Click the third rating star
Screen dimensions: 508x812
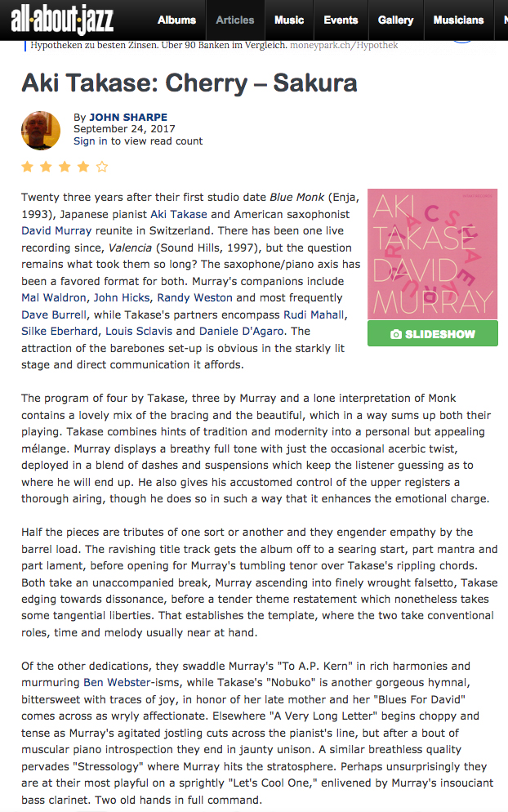pos(65,167)
